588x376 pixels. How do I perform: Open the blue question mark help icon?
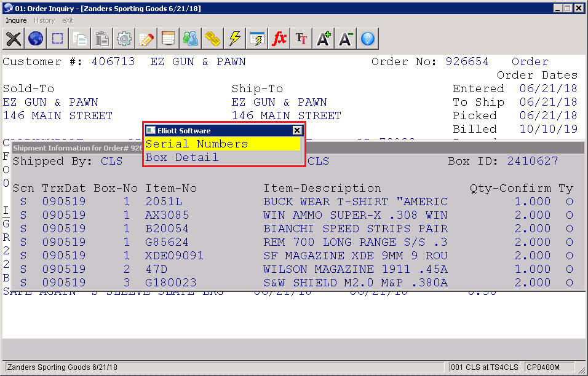click(368, 39)
